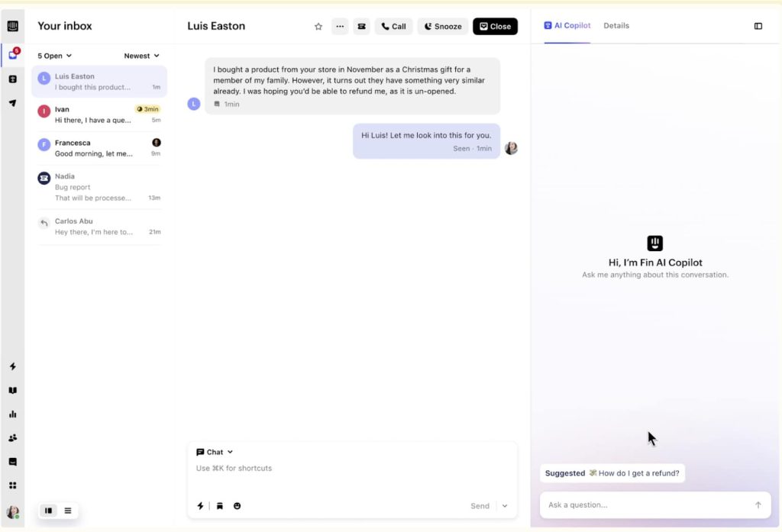Open the Chat reply type dropdown
The height and width of the screenshot is (532, 782).
[x=215, y=452]
